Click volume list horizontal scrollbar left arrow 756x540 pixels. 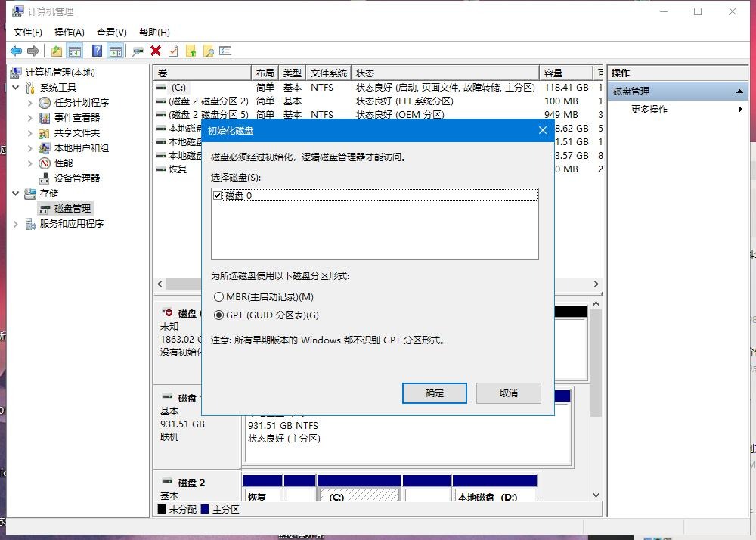pos(160,284)
